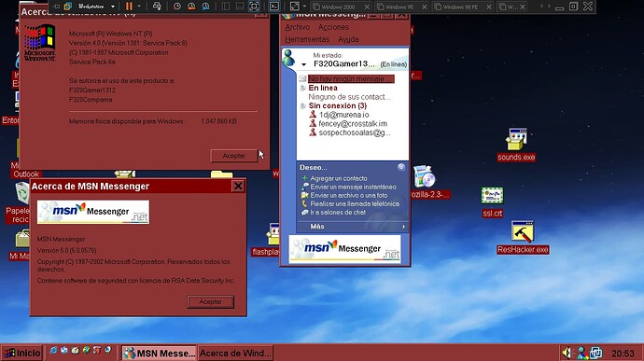Click the volume speaker tray icon
Image resolution: width=644 pixels, height=361 pixels.
coord(567,353)
